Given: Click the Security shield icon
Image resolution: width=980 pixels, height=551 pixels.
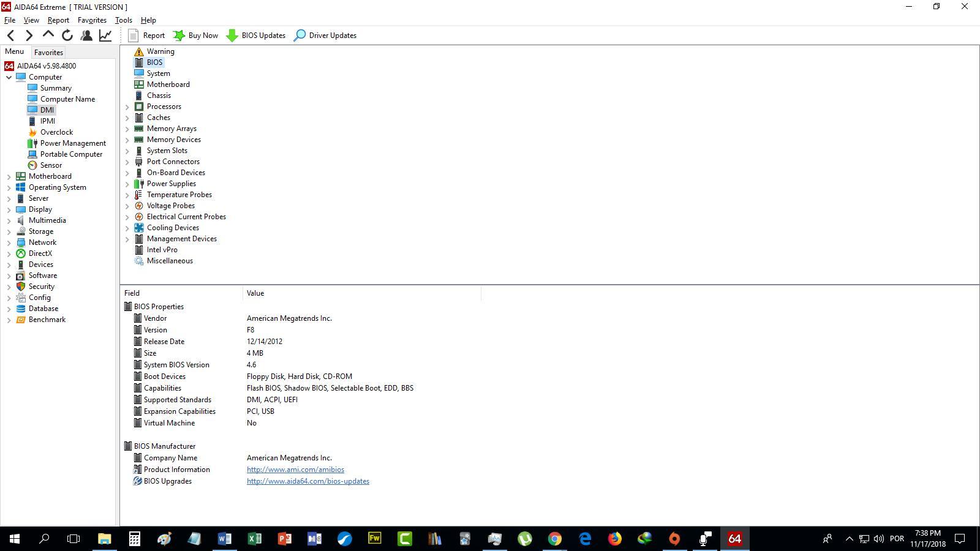Looking at the screenshot, I should (x=21, y=287).
